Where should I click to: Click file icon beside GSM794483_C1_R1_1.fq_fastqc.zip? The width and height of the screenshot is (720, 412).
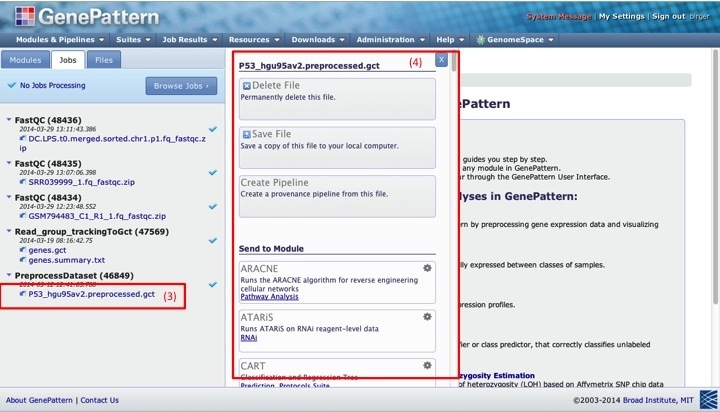click(x=22, y=216)
